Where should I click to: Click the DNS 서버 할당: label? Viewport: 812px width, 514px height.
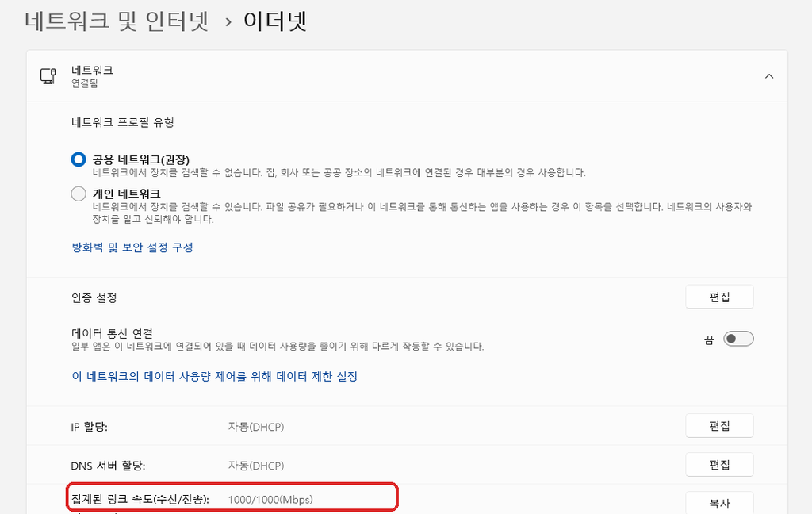pos(108,466)
